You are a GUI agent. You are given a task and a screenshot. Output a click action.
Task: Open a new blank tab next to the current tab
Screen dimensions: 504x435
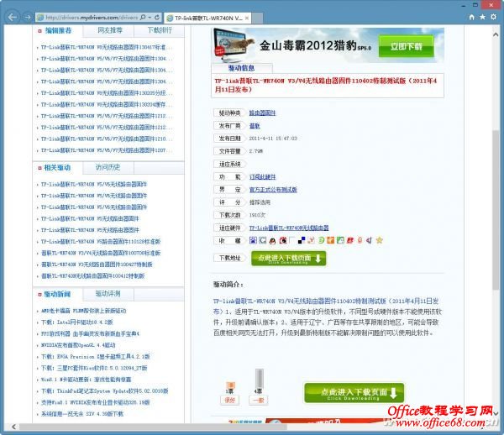point(258,18)
